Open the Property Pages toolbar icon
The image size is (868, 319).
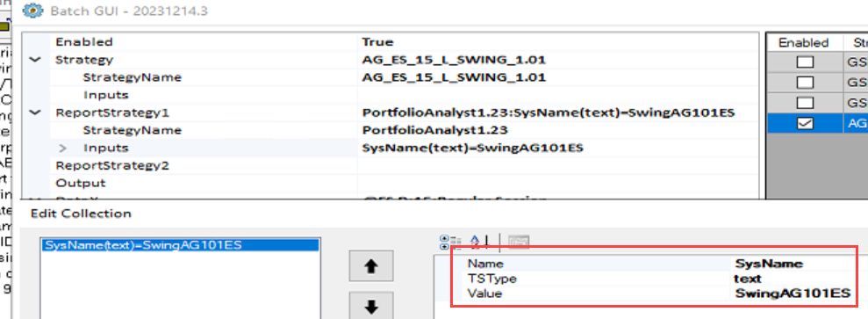pyautogui.click(x=519, y=242)
